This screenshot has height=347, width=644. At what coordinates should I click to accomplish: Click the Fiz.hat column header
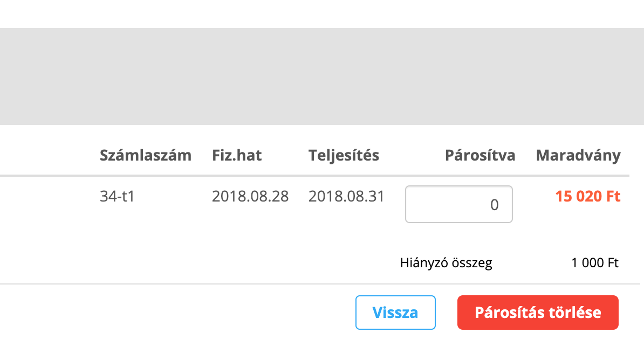(x=237, y=156)
